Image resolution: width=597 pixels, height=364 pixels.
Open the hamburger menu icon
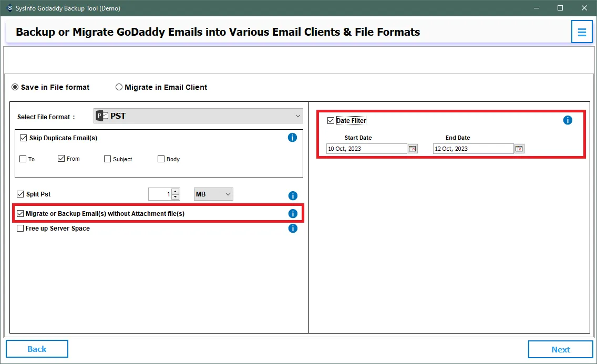point(581,32)
